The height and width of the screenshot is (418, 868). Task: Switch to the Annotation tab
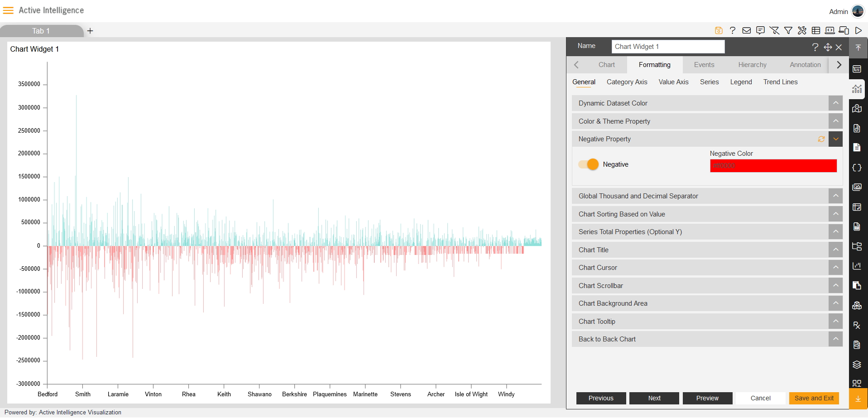805,65
